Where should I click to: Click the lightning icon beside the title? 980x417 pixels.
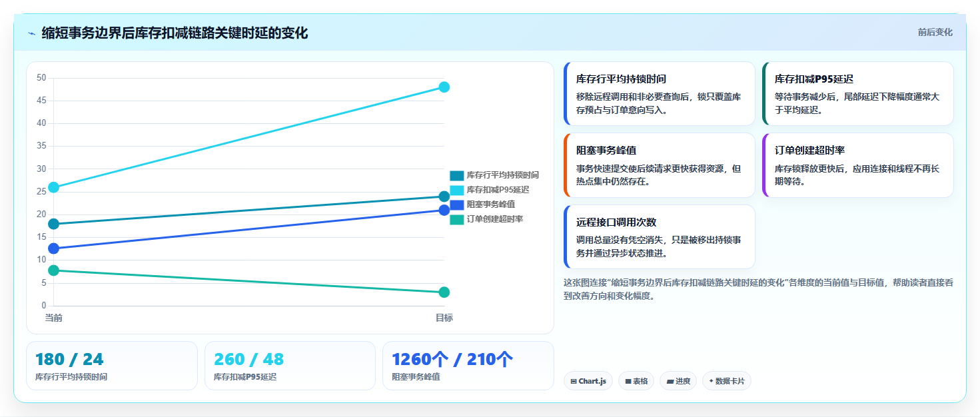[31, 33]
